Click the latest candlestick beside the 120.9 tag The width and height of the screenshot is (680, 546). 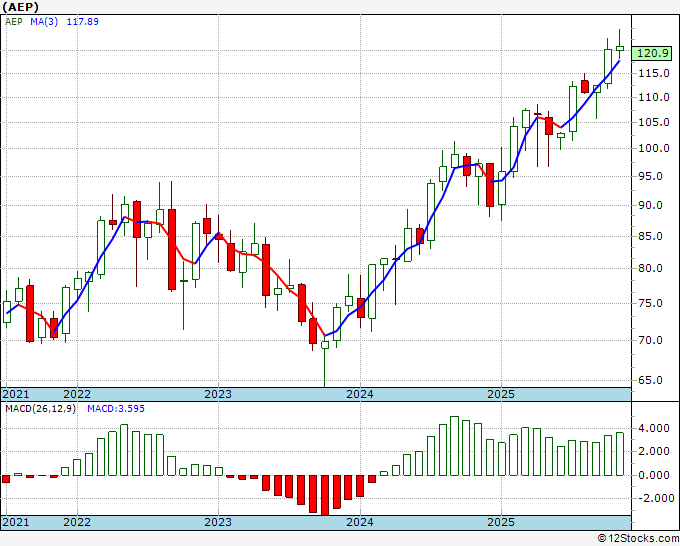pos(620,48)
